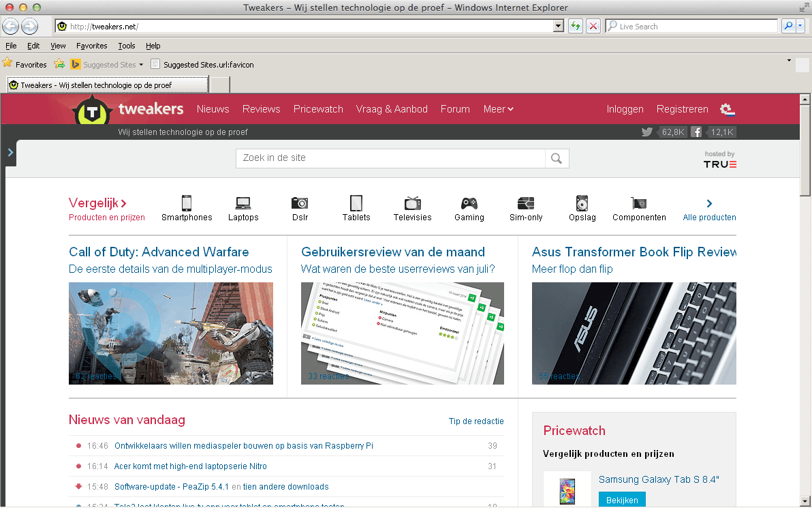Open the File menu

point(11,46)
